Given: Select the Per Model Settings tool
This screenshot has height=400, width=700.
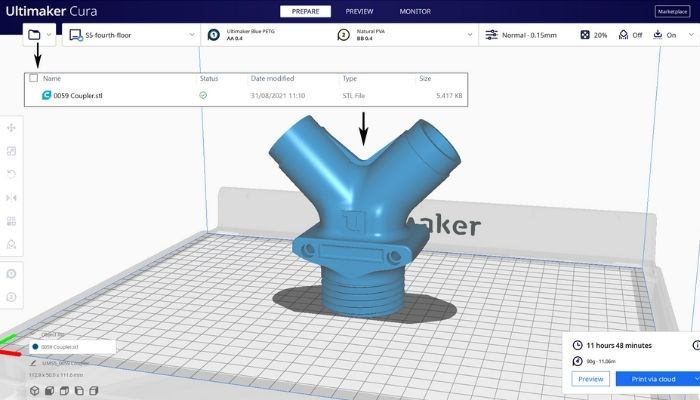Looking at the screenshot, I should [11, 221].
